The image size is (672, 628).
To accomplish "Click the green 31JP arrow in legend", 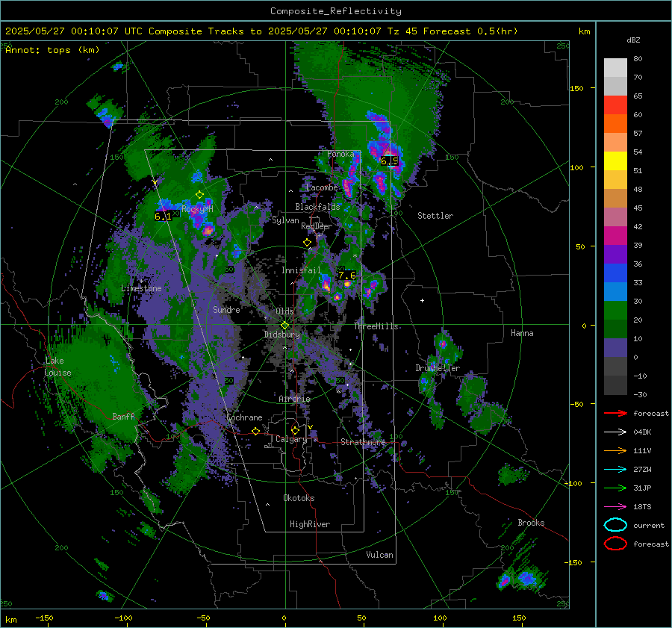I will [615, 488].
